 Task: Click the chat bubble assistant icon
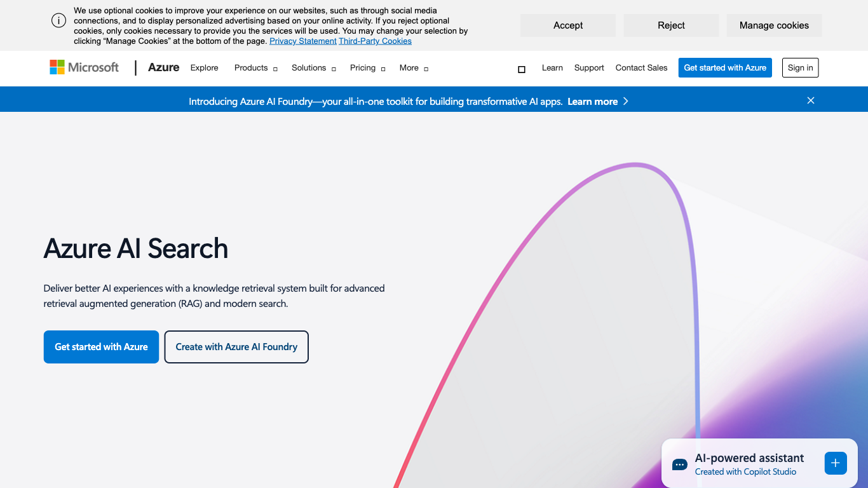(680, 464)
